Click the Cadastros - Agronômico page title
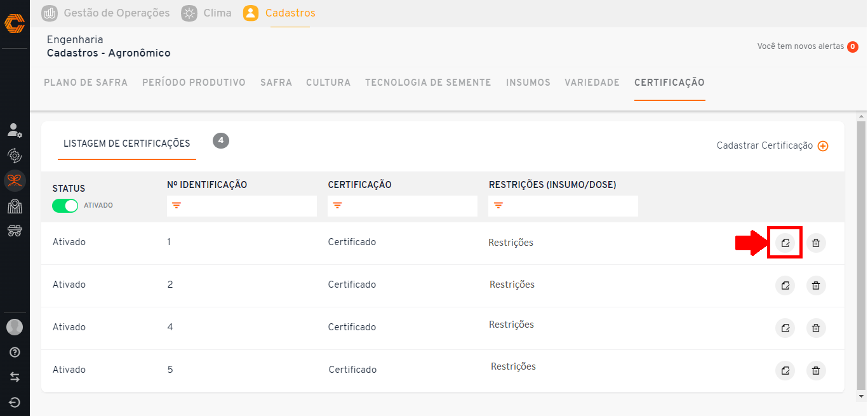 [x=109, y=53]
